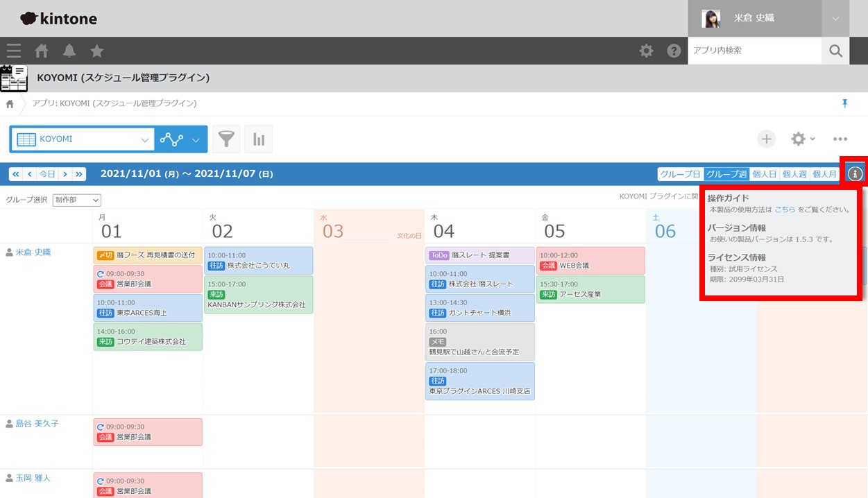Switch to the 個人月 view tab
Image resolution: width=868 pixels, height=498 pixels.
(824, 174)
